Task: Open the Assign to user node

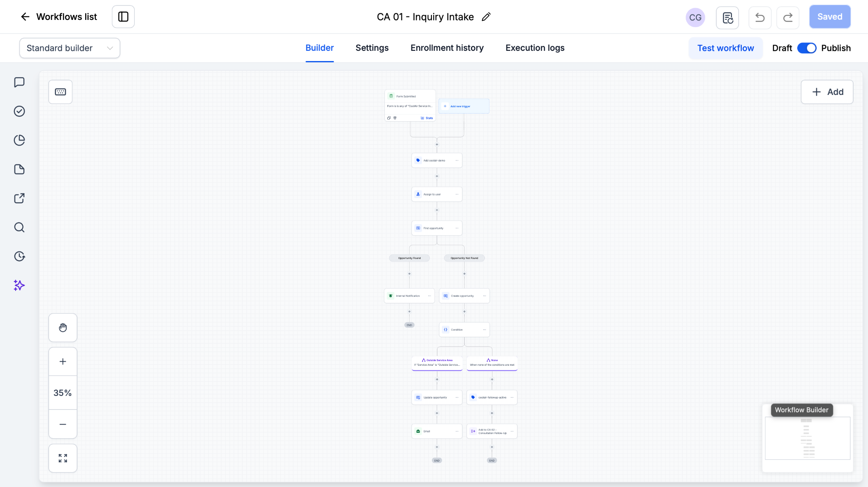Action: [x=437, y=194]
